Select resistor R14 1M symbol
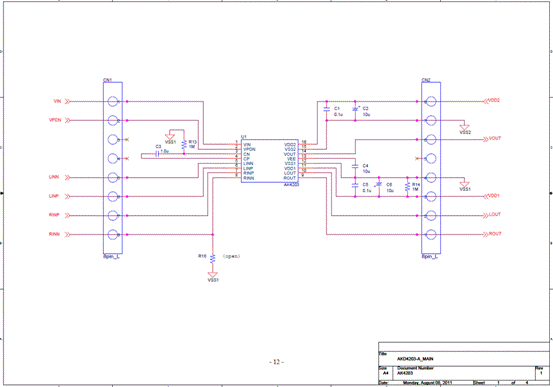Viewport: 553px width, 387px height. pyautogui.click(x=407, y=187)
